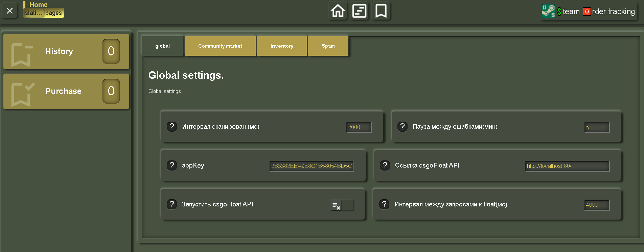Focus the csgoFloat API URL field

click(x=567, y=166)
